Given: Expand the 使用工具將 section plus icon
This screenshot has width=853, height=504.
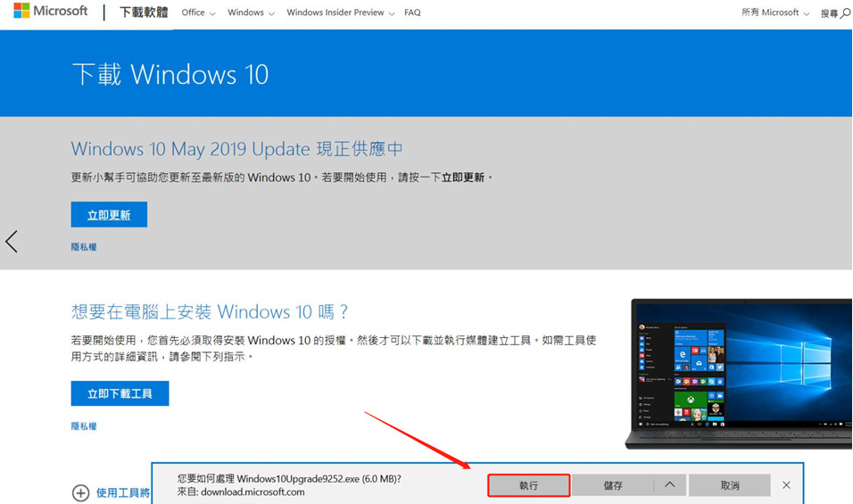Looking at the screenshot, I should tap(80, 493).
